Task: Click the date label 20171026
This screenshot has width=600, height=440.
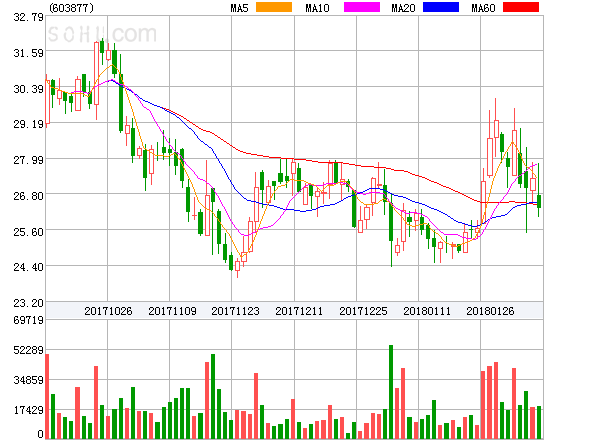Action: (x=108, y=311)
